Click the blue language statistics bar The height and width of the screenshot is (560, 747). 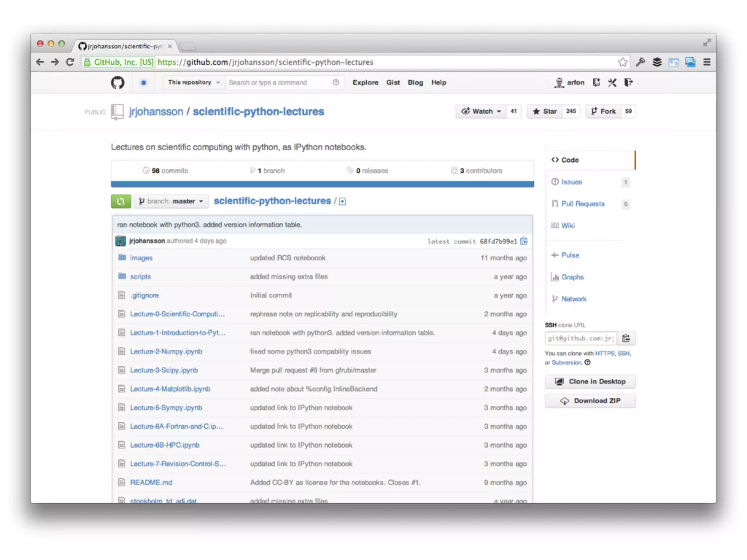coord(322,184)
